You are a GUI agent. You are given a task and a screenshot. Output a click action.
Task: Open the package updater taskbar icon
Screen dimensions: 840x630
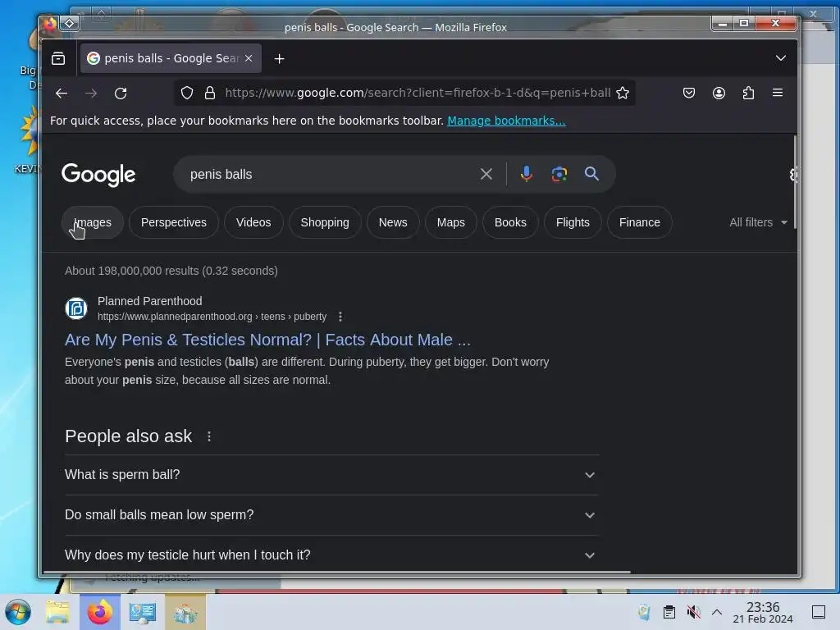click(185, 612)
